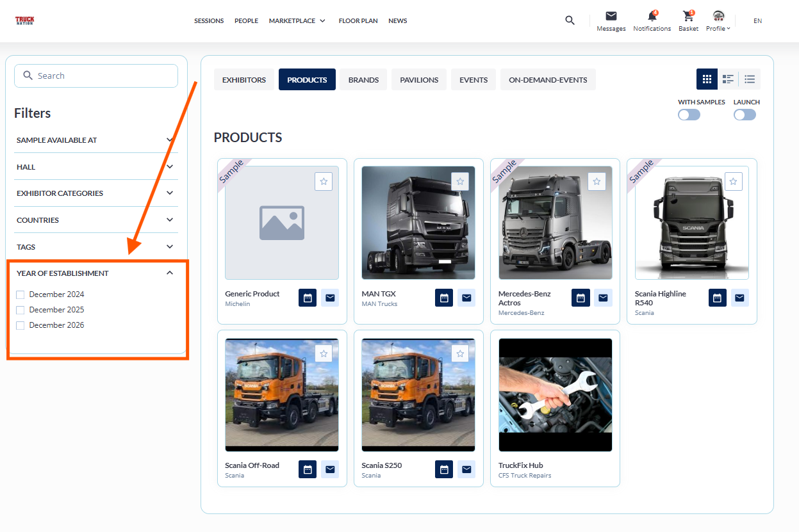Open the Messages envelope icon
799x532 pixels.
tap(611, 17)
